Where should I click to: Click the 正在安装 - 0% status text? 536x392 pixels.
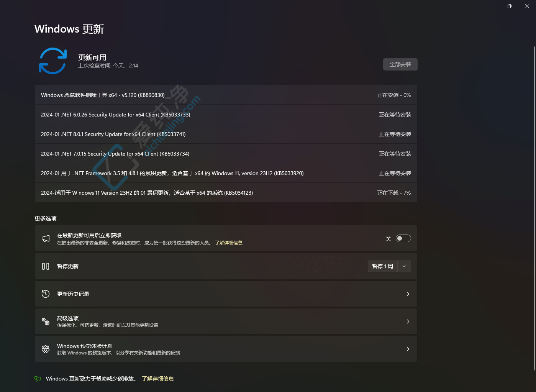coord(394,95)
